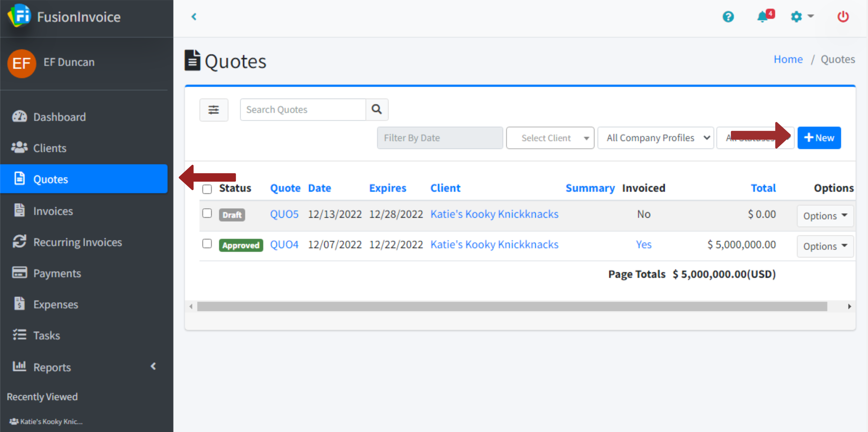The width and height of the screenshot is (868, 432).
Task: Check the select-all checkbox in table header
Action: [207, 189]
